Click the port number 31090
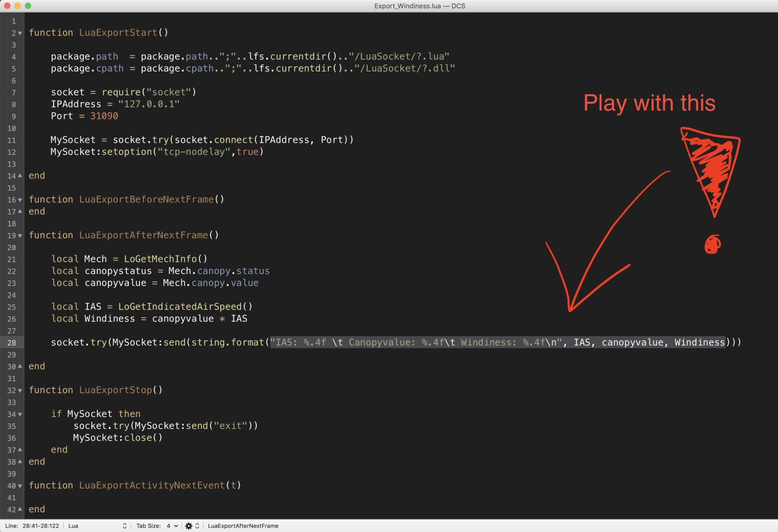The image size is (778, 532). [104, 116]
